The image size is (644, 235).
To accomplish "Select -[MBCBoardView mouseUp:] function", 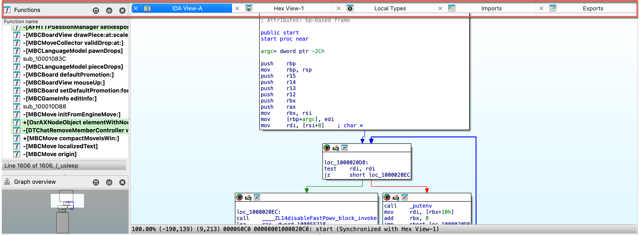I will [x=64, y=83].
